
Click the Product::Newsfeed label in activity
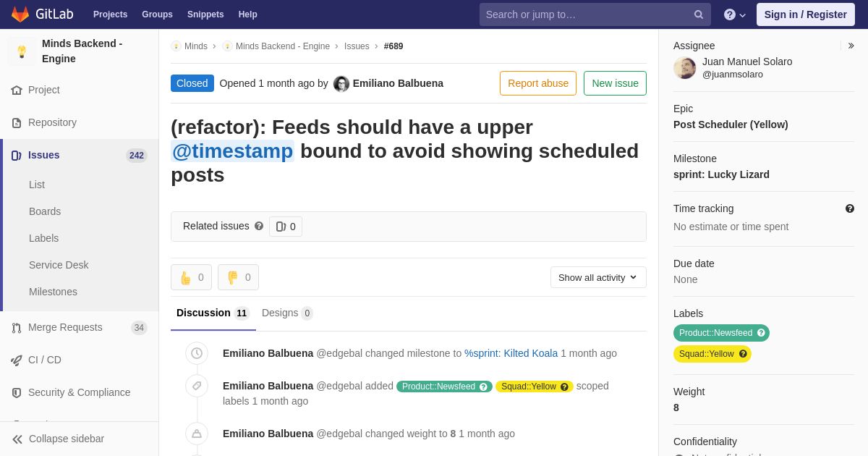(444, 387)
